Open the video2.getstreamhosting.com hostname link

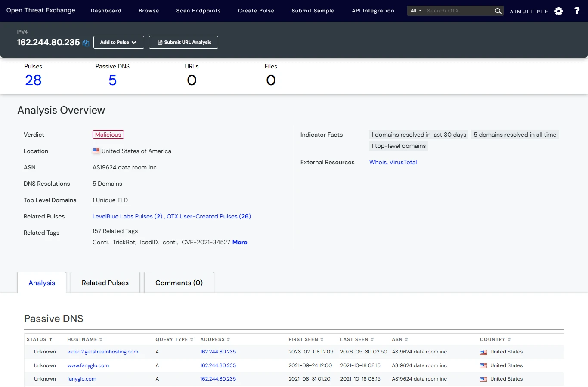[103, 352]
